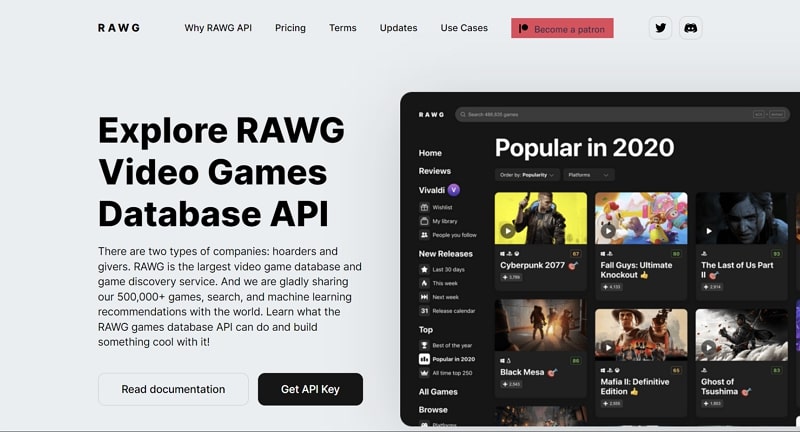This screenshot has height=432, width=800.
Task: Open the Updates page
Action: point(398,28)
